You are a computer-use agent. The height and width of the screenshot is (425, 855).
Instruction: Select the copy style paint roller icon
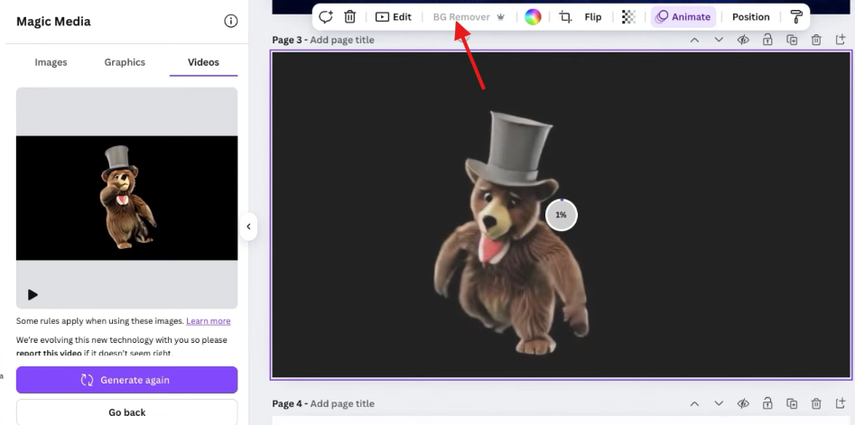[796, 17]
